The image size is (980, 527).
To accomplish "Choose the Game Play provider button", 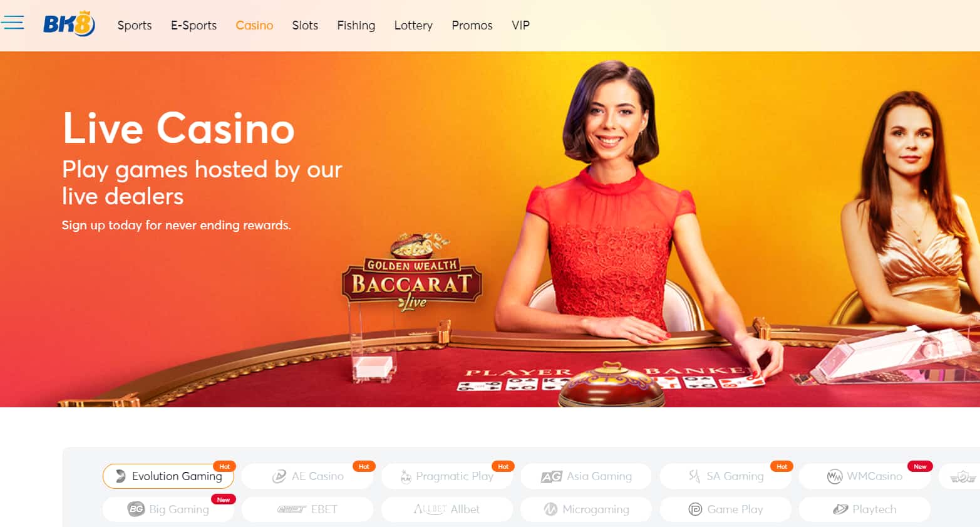I will coord(726,509).
